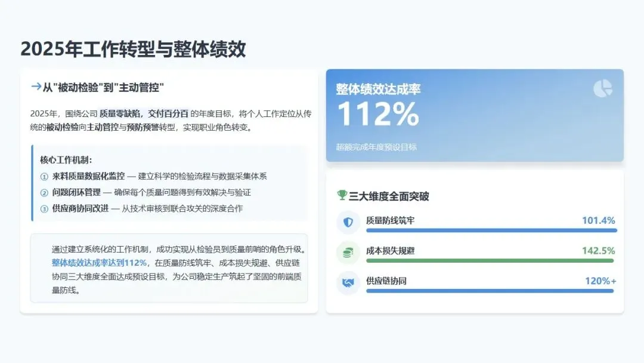Viewport: 644px width, 363px height.
Task: Click the 供应链协同 progress bar
Action: (490, 291)
